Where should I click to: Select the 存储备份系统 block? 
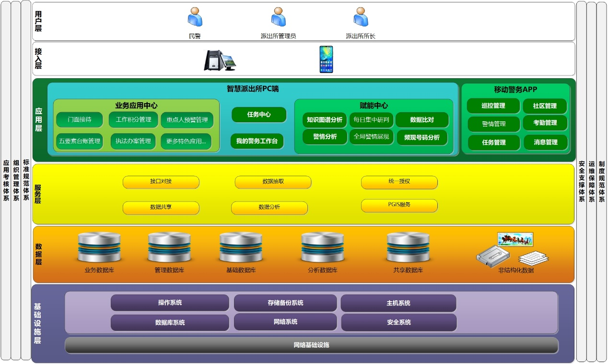pyautogui.click(x=285, y=303)
